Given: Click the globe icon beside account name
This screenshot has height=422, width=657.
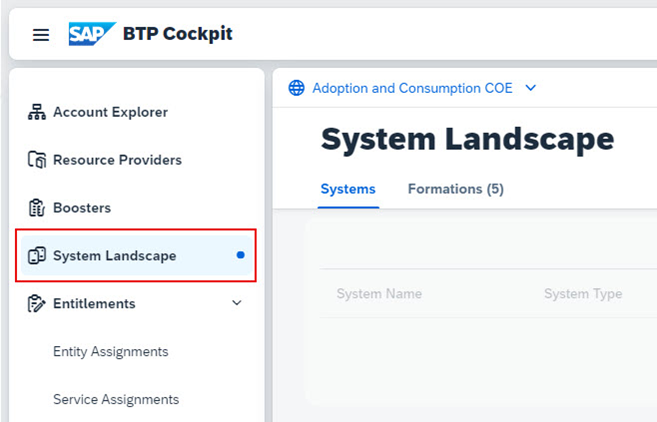Looking at the screenshot, I should tap(296, 88).
